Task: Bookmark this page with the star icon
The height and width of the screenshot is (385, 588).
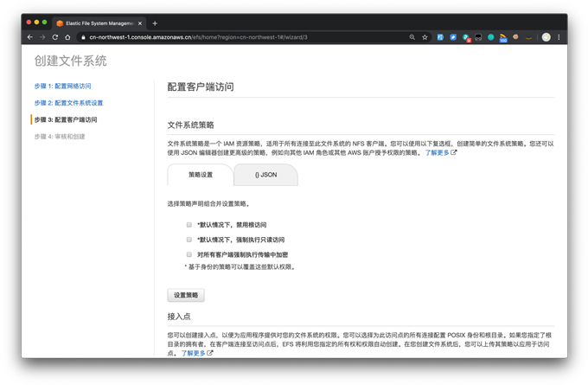Action: (x=425, y=37)
